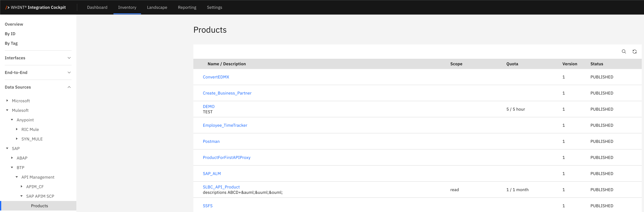Click the search magnifier icon above table
Screen dimensions: 644x212
pyautogui.click(x=624, y=51)
